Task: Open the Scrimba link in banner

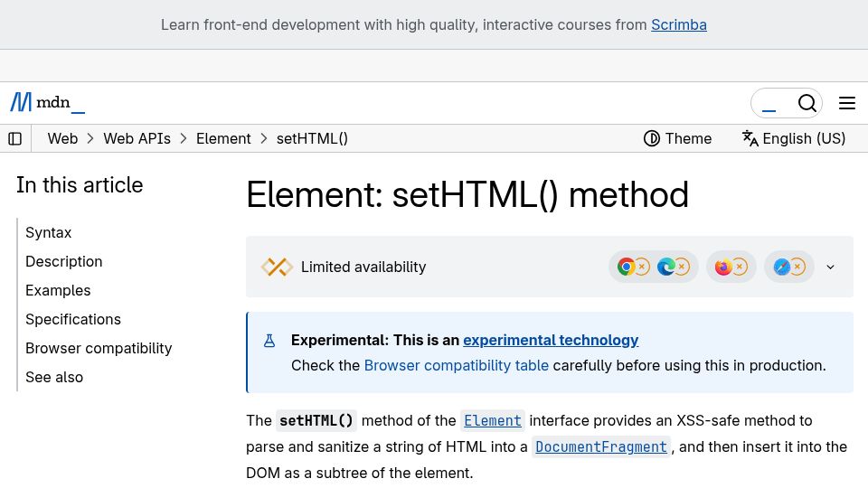Action: tap(679, 25)
